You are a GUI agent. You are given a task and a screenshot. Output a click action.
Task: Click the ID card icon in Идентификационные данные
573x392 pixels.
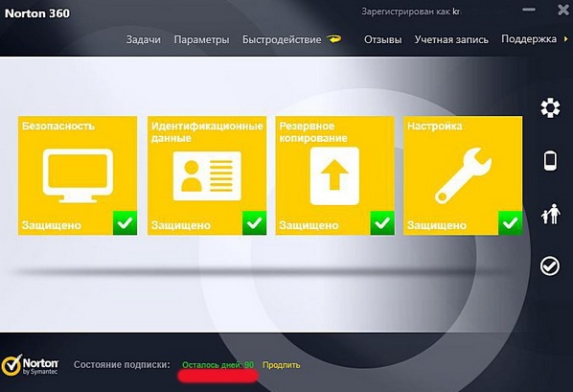pos(207,176)
